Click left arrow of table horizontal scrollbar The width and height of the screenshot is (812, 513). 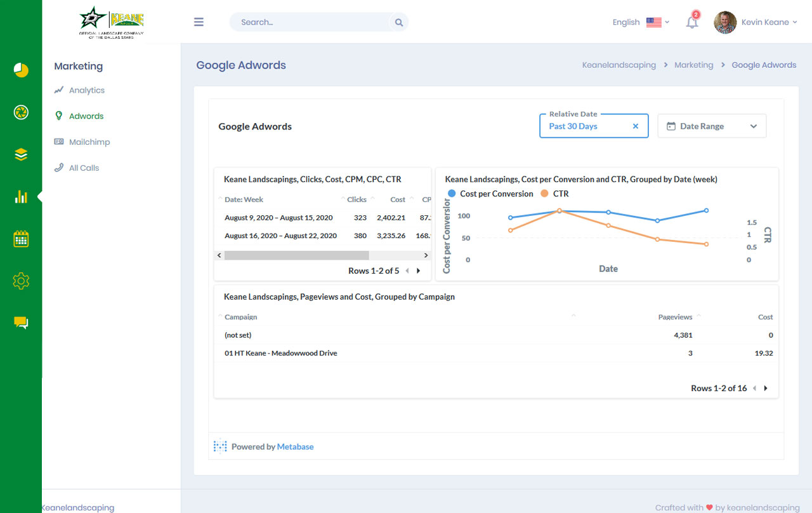tap(219, 255)
